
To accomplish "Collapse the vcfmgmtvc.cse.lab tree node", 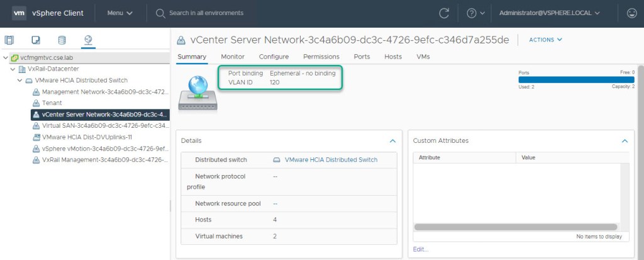I will click(x=6, y=57).
